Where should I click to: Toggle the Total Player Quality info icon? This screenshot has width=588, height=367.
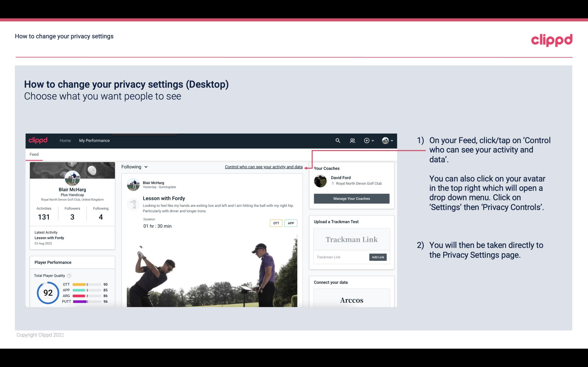pyautogui.click(x=70, y=275)
